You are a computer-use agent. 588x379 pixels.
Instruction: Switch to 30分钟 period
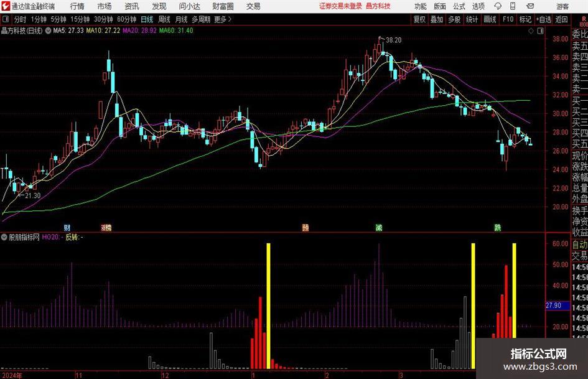pos(103,19)
